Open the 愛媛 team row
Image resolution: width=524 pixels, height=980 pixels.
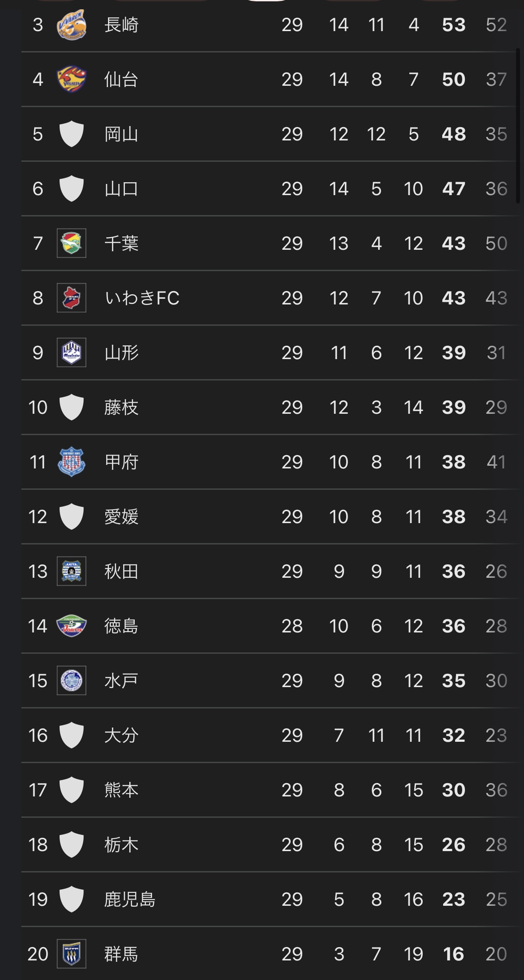tap(270, 516)
